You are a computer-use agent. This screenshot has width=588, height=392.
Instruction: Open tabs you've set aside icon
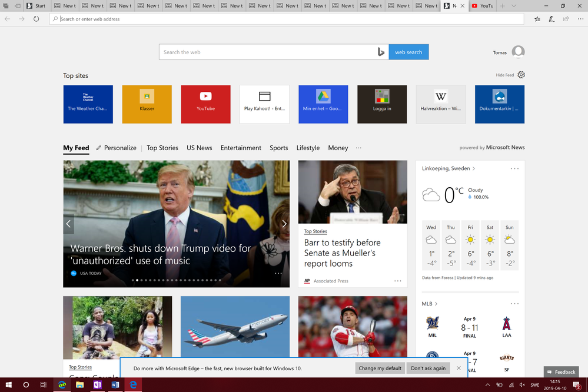pos(6,6)
